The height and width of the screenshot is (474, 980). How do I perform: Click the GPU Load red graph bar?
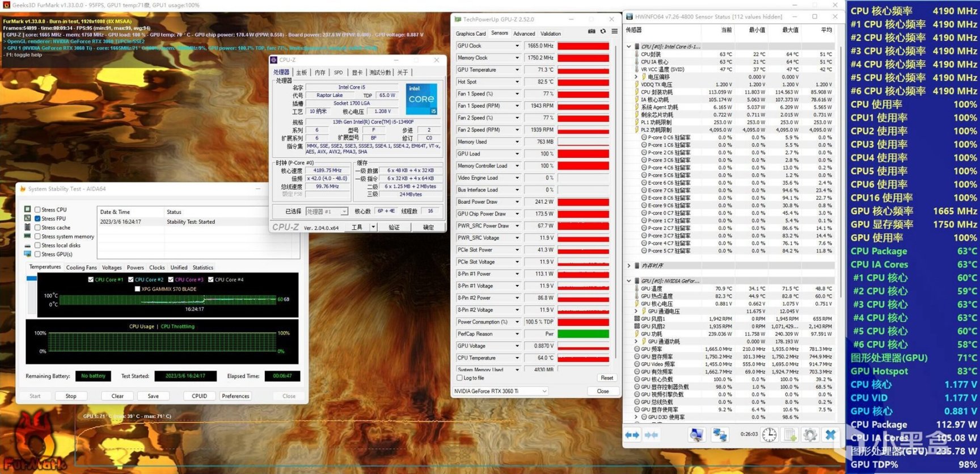tap(583, 154)
